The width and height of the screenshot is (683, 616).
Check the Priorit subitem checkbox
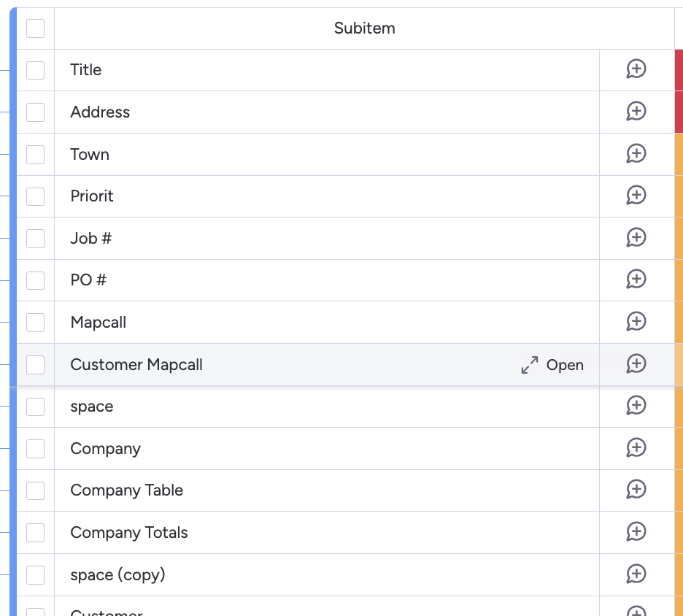[x=35, y=196]
